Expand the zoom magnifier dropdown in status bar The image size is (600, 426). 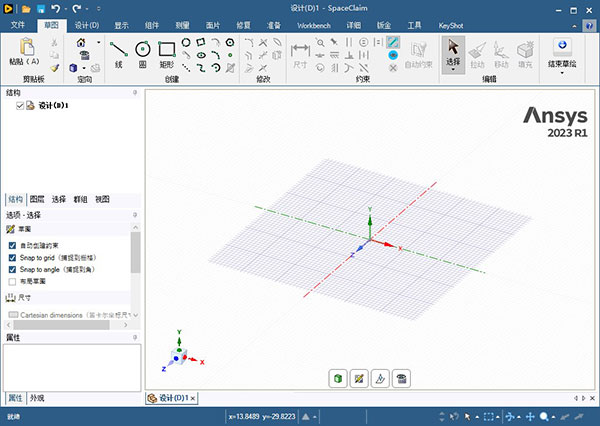coord(553,416)
